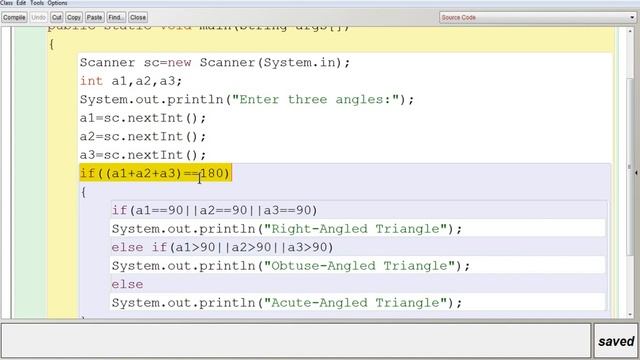The image size is (640, 360).
Task: Open the Tools menu
Action: (x=37, y=3)
